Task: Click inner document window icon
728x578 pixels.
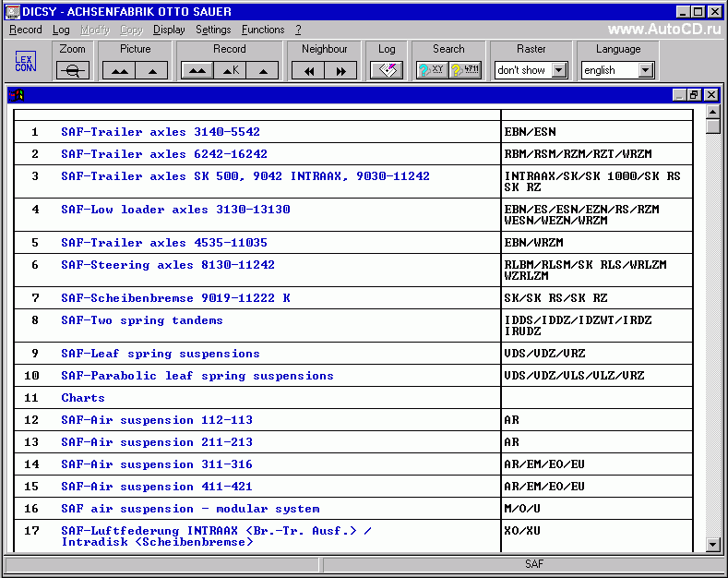Action: point(16,95)
